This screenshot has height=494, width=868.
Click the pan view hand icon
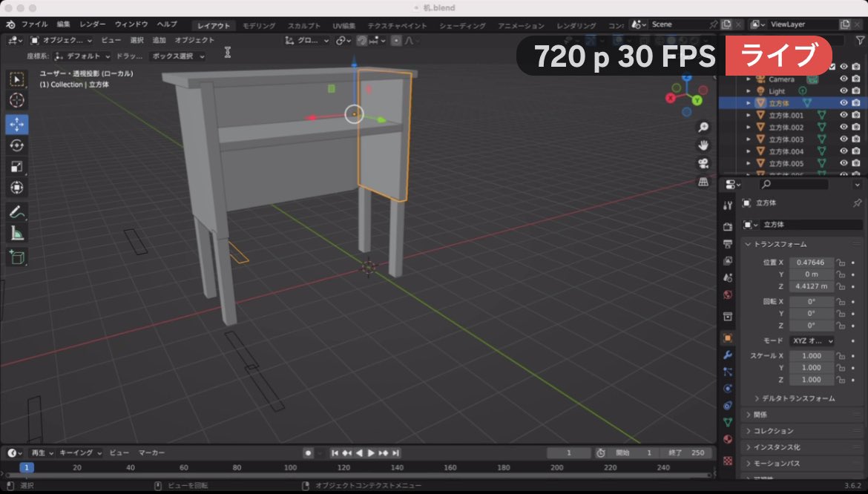click(x=703, y=145)
